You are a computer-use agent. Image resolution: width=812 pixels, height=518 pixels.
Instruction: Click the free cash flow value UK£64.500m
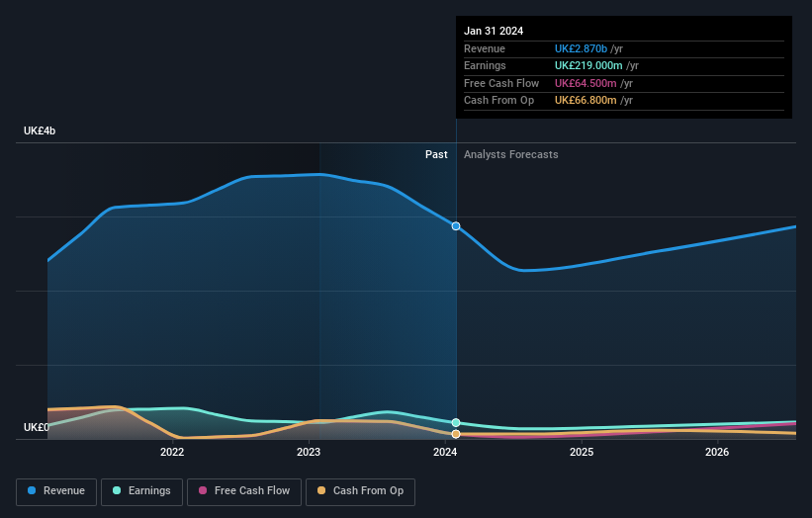[586, 83]
